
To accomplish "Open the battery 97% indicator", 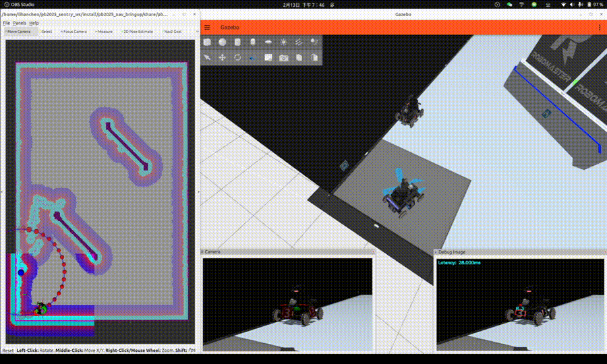I will (x=595, y=5).
